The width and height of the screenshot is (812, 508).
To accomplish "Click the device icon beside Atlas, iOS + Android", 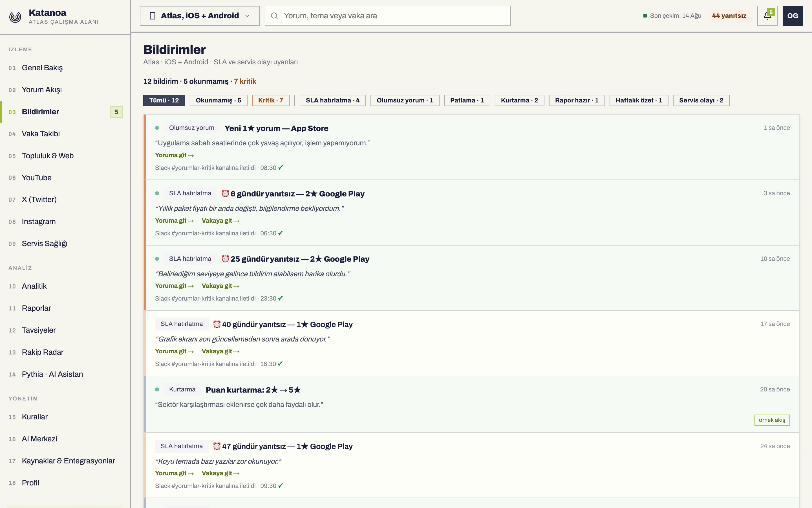I will pyautogui.click(x=152, y=16).
